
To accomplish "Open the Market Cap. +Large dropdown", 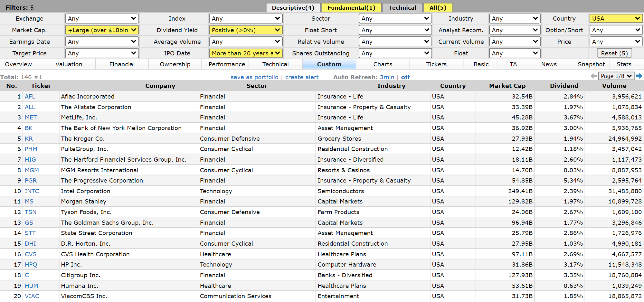I will 102,30.
